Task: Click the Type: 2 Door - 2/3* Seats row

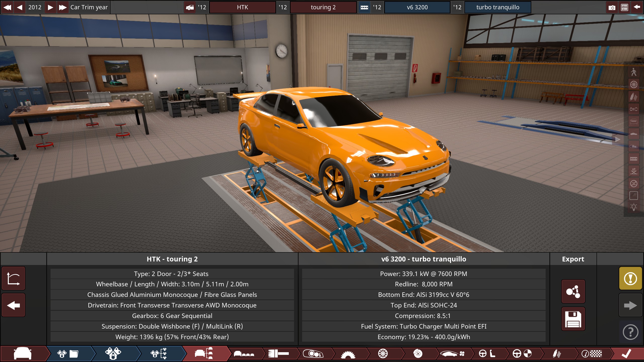Action: tap(172, 274)
